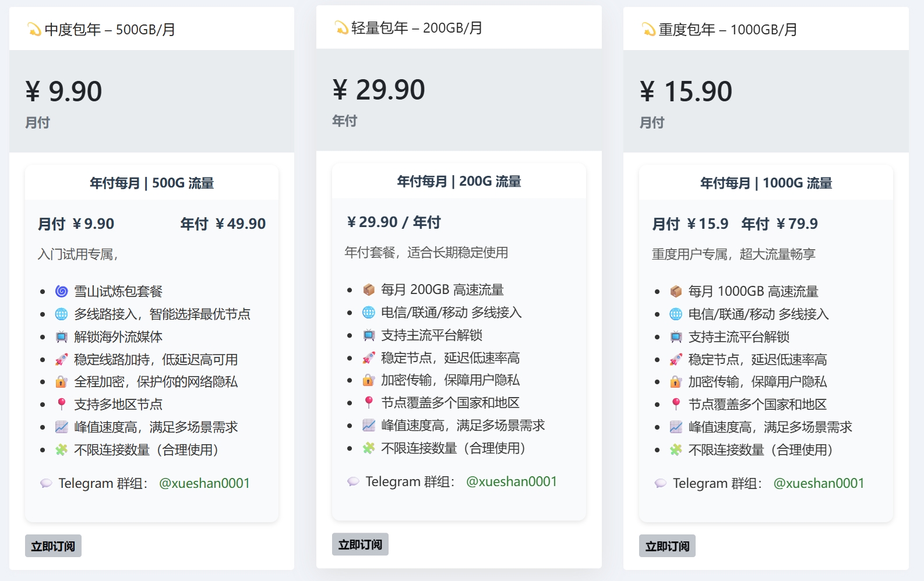Click the chart icon beside 峰值速度高 in 中度包年
924x581 pixels.
coord(62,427)
